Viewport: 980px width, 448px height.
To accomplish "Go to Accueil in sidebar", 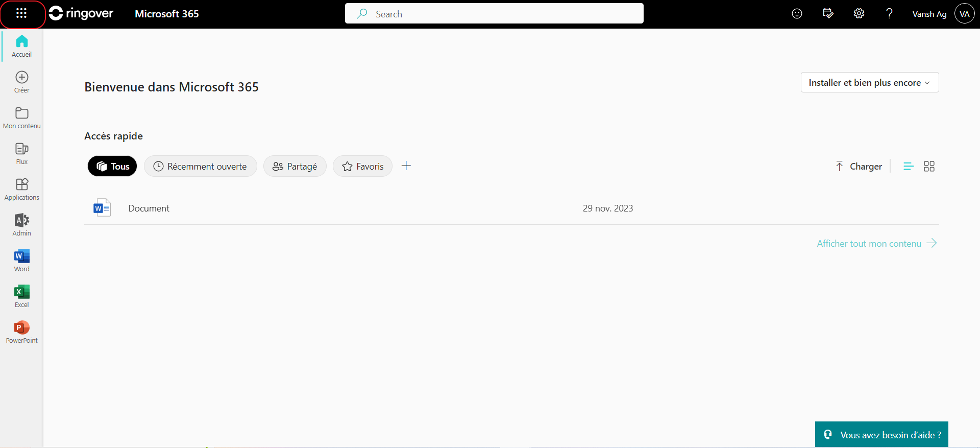I will tap(21, 46).
